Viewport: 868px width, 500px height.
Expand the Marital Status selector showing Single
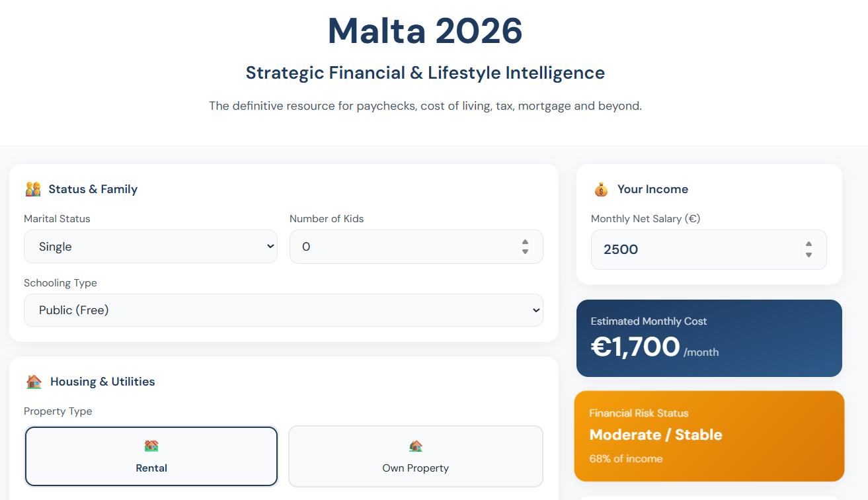click(151, 246)
